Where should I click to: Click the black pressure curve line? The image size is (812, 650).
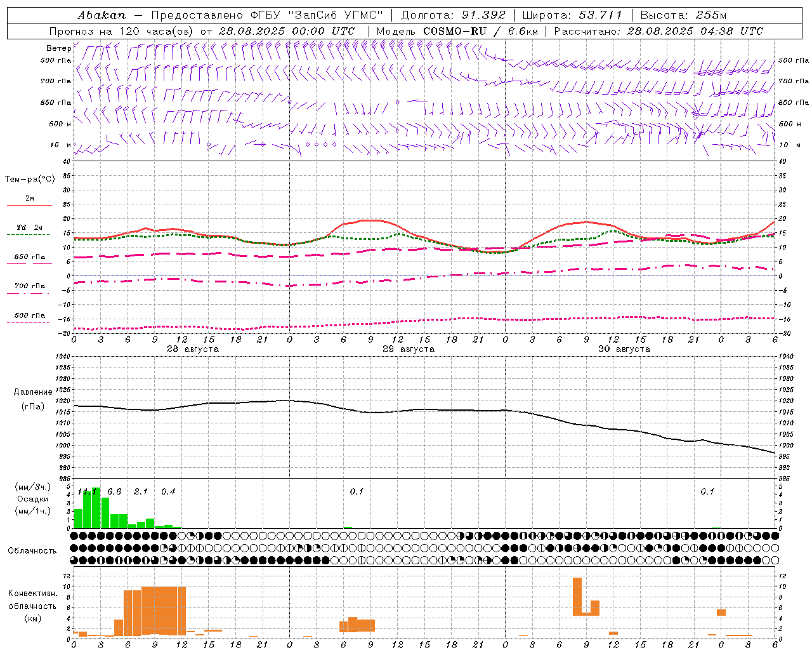(425, 410)
